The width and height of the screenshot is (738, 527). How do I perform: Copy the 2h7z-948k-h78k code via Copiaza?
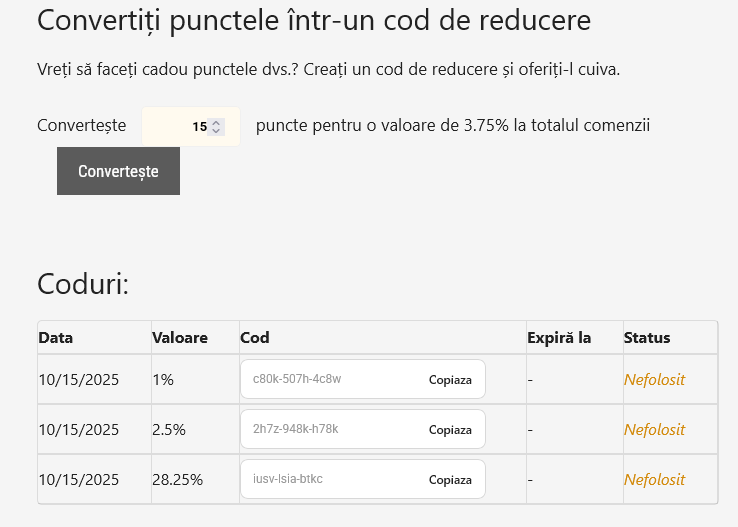click(x=450, y=430)
